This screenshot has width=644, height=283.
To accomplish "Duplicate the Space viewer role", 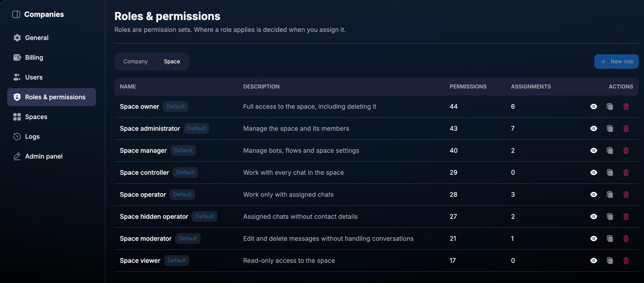I will pyautogui.click(x=610, y=261).
